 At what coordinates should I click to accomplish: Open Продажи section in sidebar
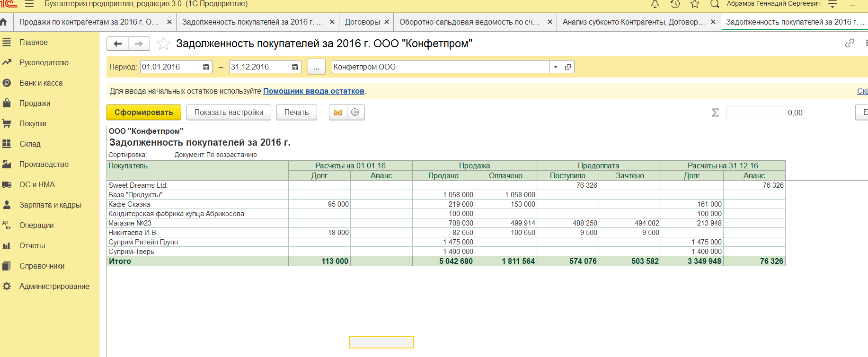[x=35, y=104]
